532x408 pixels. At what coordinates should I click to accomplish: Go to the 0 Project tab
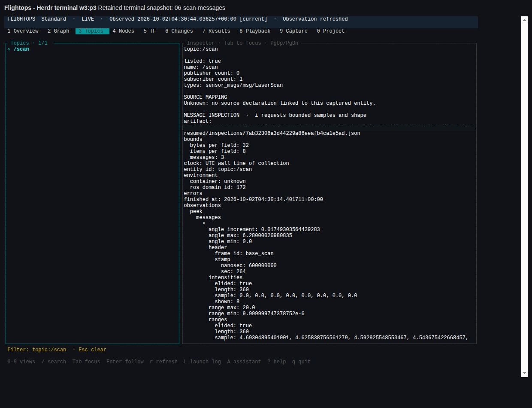(x=330, y=31)
